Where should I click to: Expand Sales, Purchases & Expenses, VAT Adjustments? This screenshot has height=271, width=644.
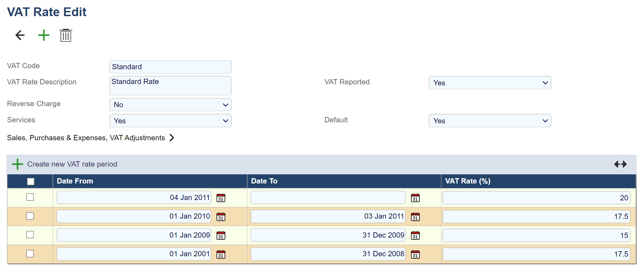(91, 138)
